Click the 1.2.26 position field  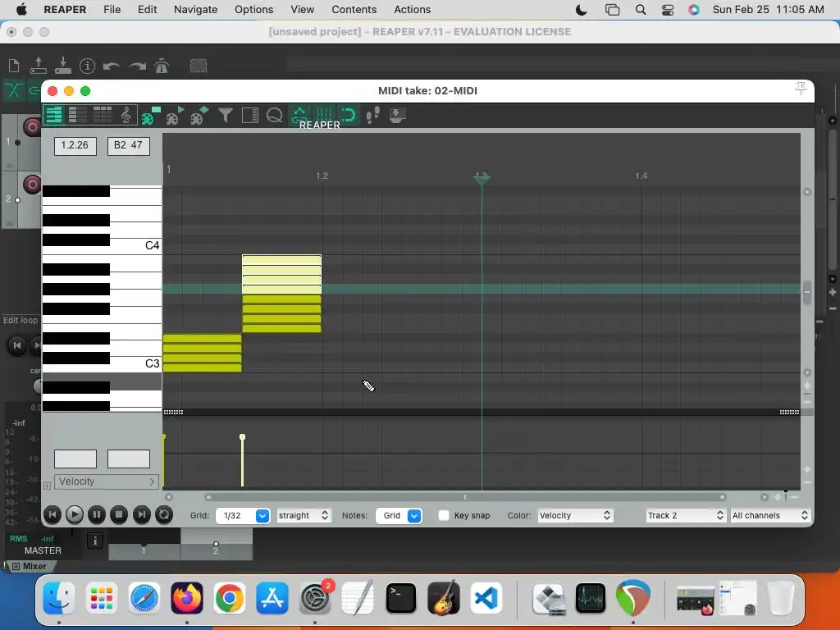pos(75,145)
